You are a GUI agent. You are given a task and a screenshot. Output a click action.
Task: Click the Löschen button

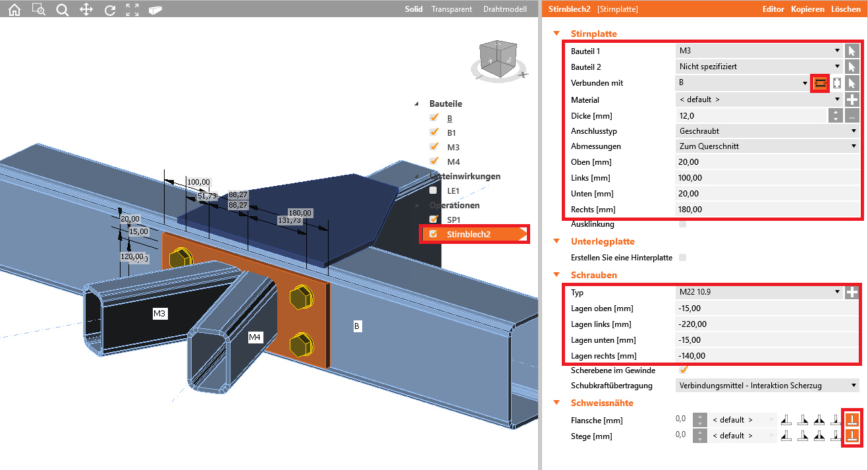tap(846, 9)
